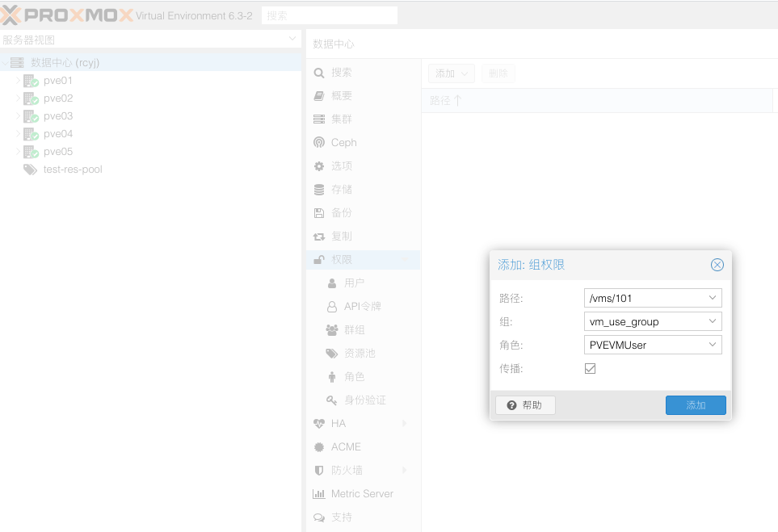Click the gear icon for 选项

coord(319,166)
